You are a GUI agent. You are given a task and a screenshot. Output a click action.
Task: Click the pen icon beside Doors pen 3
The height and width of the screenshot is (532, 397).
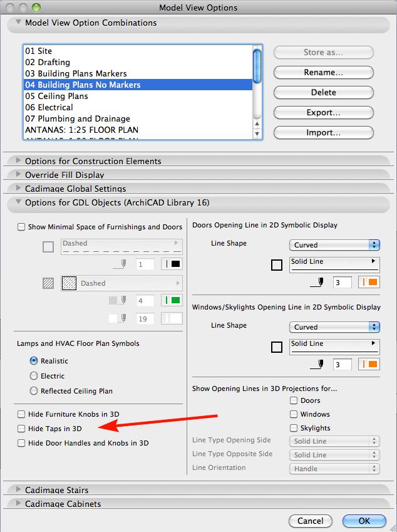[x=317, y=282]
